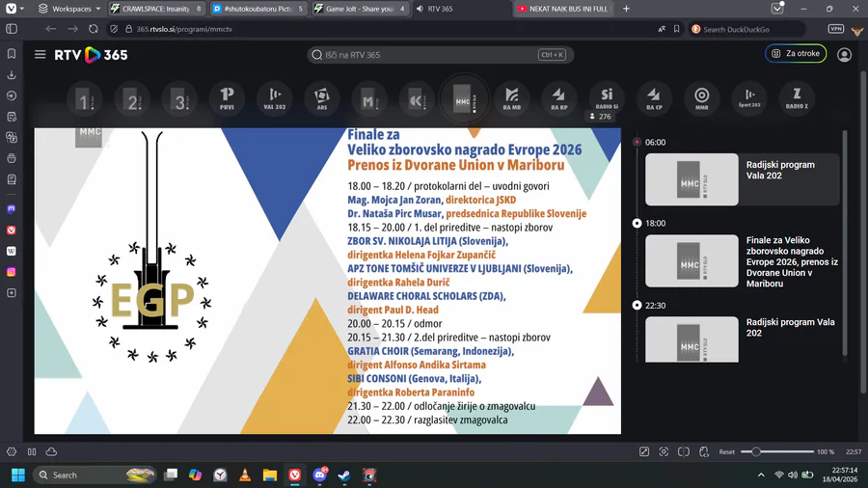Select MMR channel icon
868x488 pixels.
click(702, 98)
